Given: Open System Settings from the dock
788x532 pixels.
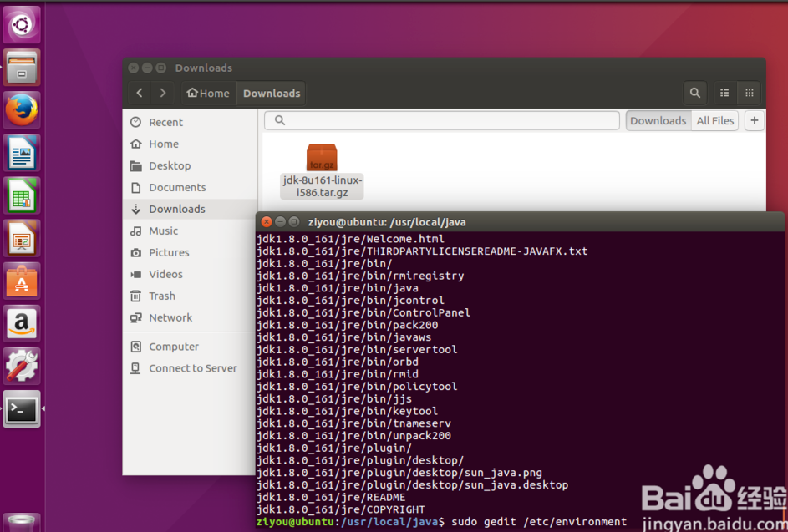Looking at the screenshot, I should pyautogui.click(x=21, y=367).
